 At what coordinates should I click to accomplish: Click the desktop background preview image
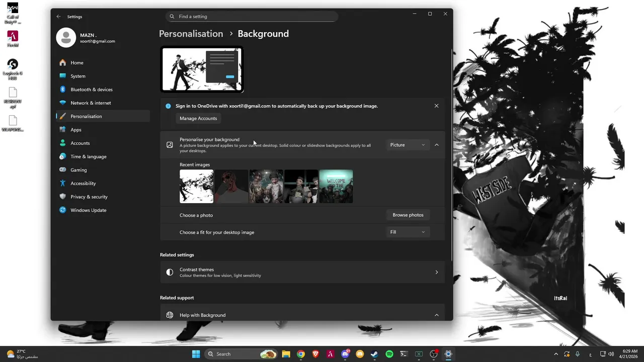202,69
